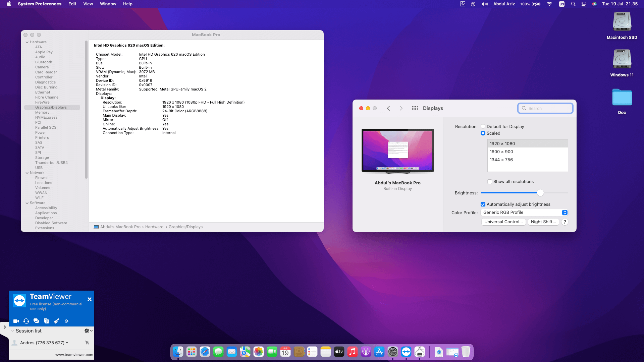Open Control Center in menu bar

click(x=584, y=4)
